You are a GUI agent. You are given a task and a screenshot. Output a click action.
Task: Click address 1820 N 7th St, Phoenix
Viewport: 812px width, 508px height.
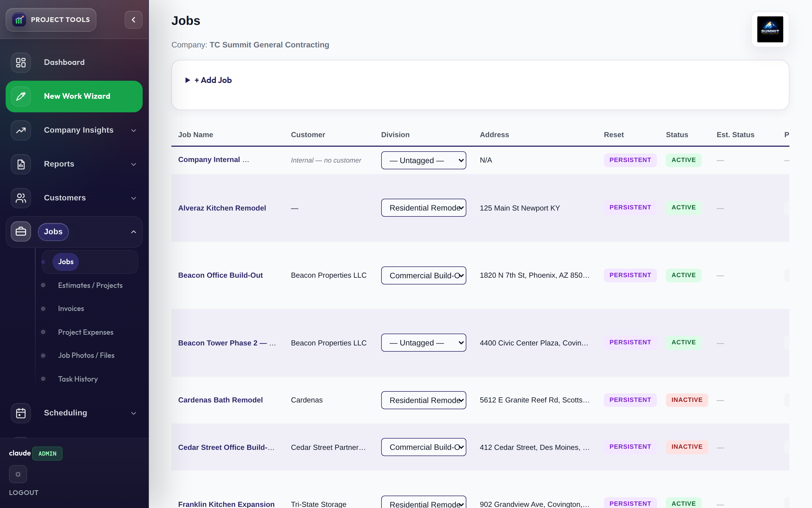click(x=535, y=275)
